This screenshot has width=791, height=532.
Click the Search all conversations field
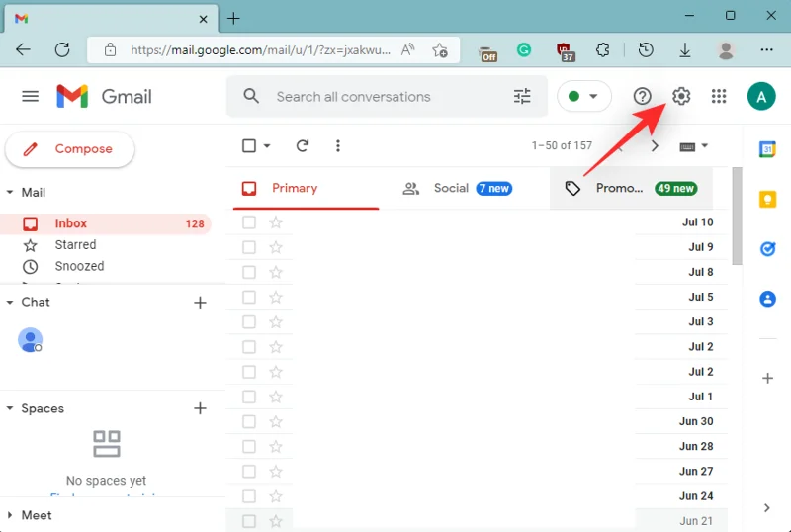pyautogui.click(x=388, y=96)
